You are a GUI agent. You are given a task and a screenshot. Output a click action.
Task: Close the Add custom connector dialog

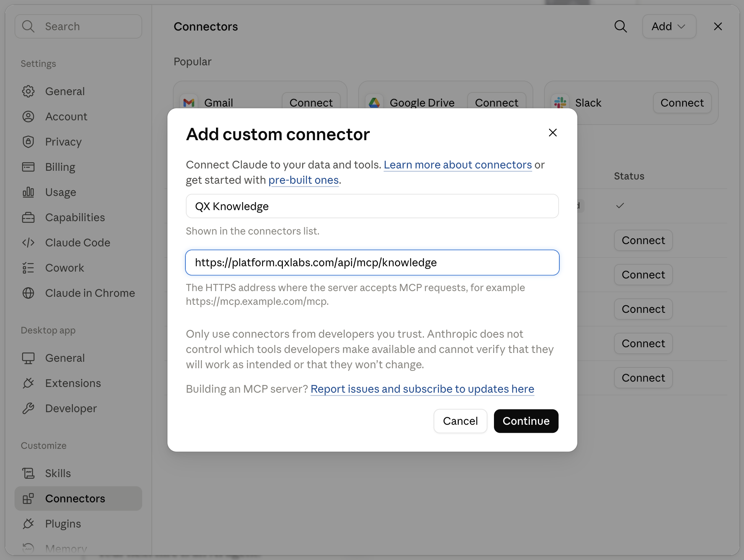click(x=553, y=133)
